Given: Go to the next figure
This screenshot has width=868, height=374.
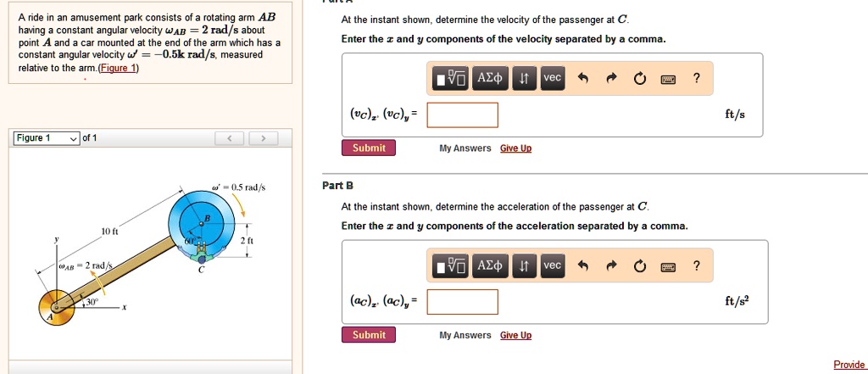Looking at the screenshot, I should 264,138.
